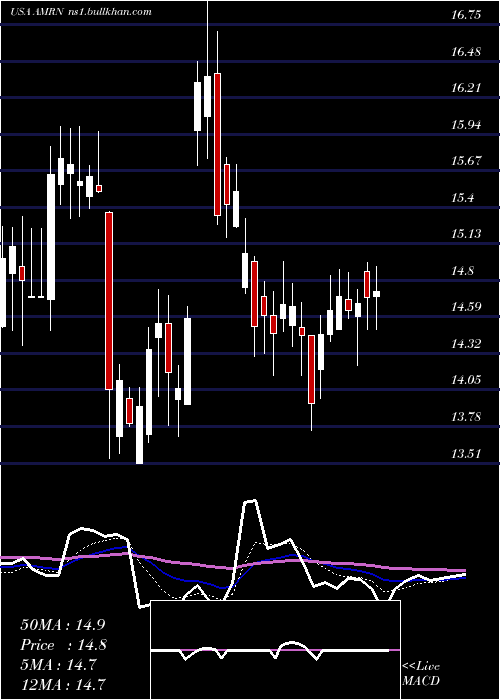Viewport: 500px width, 700px height.
Task: Click the last white candlestick on the right
Action: point(376,294)
